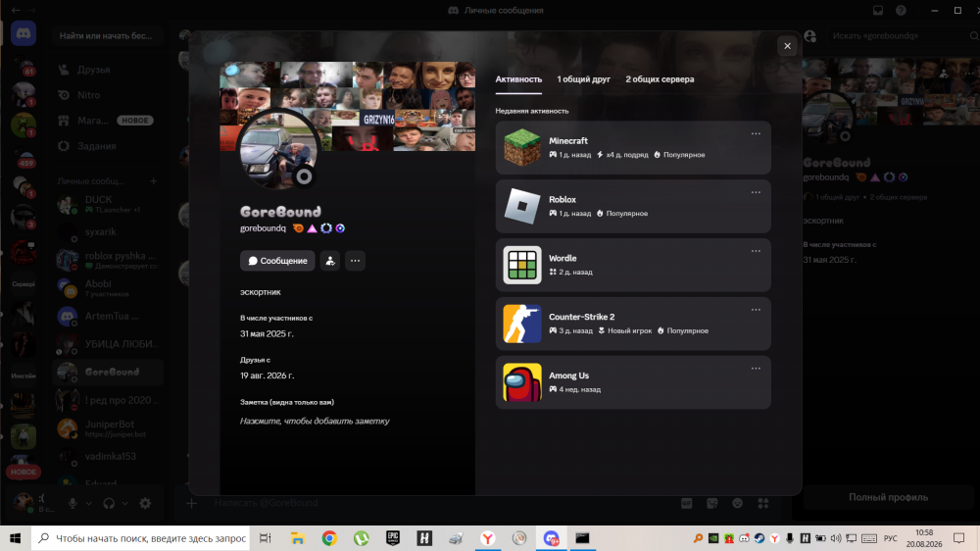Toggle the headphones deafen icon

pyautogui.click(x=109, y=504)
